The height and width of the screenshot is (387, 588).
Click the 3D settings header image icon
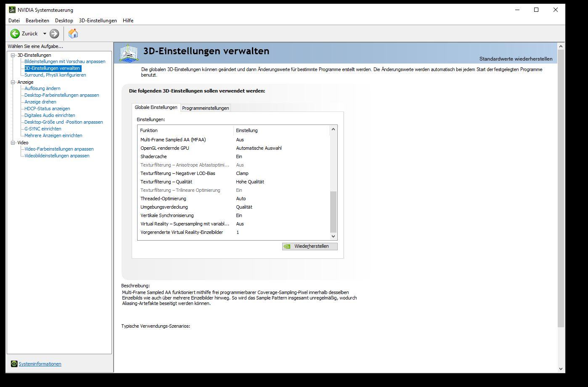pyautogui.click(x=129, y=53)
